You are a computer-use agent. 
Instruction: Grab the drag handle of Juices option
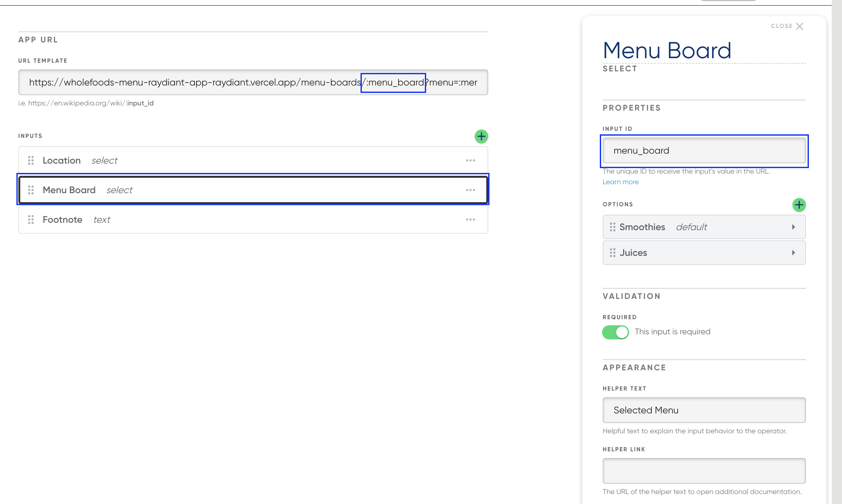tap(612, 253)
